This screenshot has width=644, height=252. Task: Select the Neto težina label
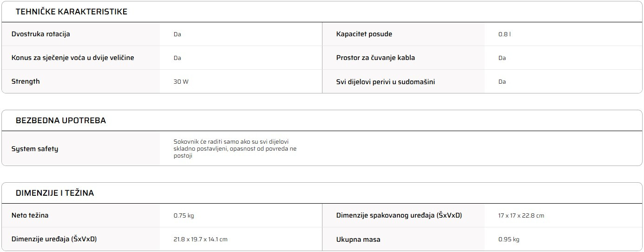tap(30, 215)
